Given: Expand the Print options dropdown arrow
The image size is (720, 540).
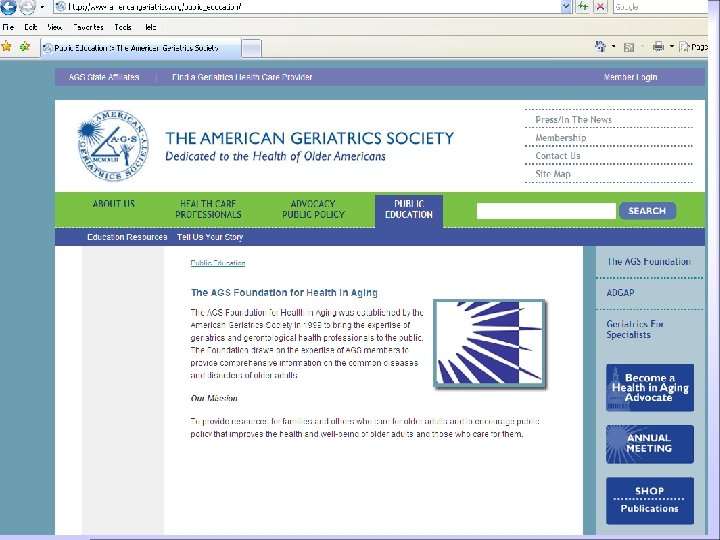Looking at the screenshot, I should pos(672,46).
